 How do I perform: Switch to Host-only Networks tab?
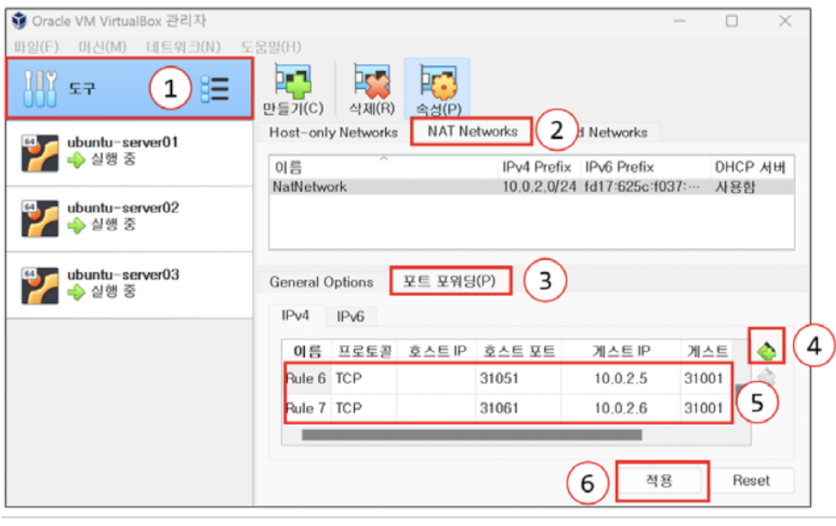(333, 132)
